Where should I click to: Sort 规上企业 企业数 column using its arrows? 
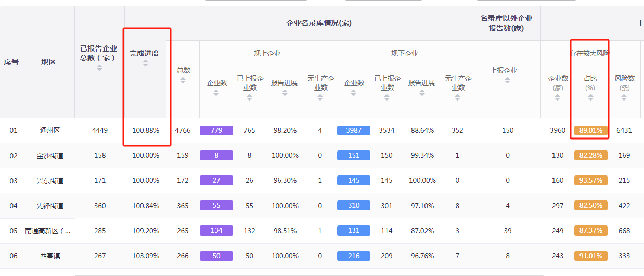pyautogui.click(x=216, y=93)
